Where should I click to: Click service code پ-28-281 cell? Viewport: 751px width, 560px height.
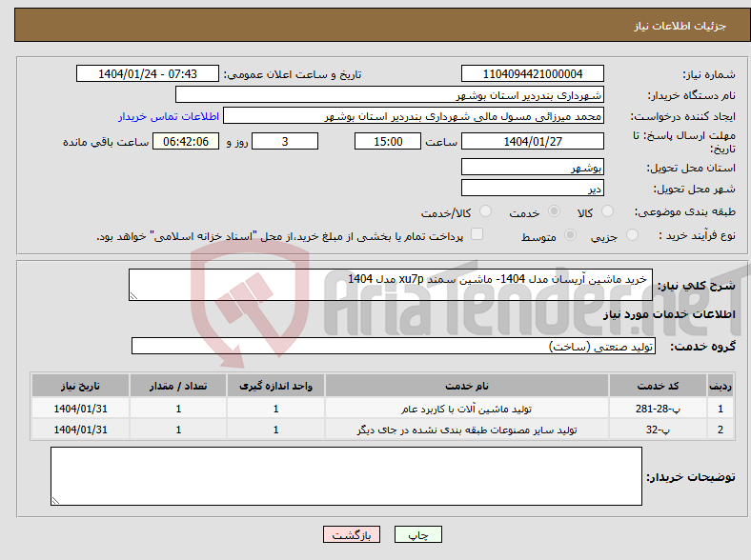pyautogui.click(x=658, y=409)
